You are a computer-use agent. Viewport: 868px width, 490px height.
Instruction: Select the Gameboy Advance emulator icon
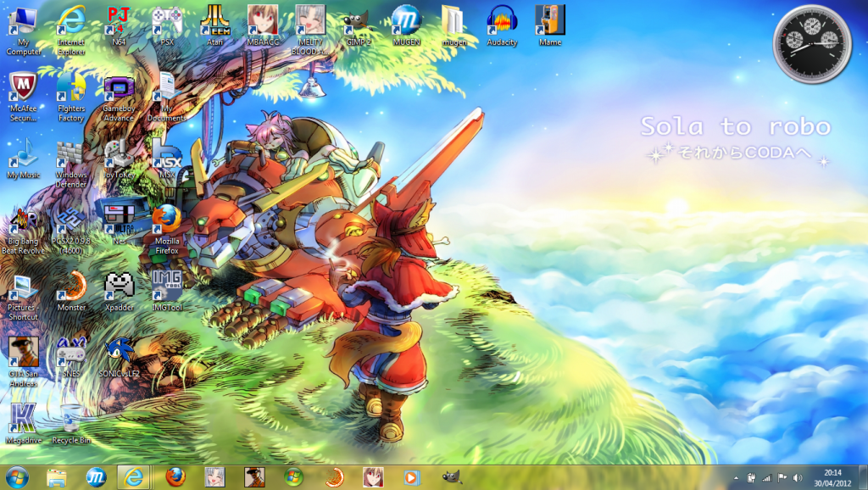[119, 97]
